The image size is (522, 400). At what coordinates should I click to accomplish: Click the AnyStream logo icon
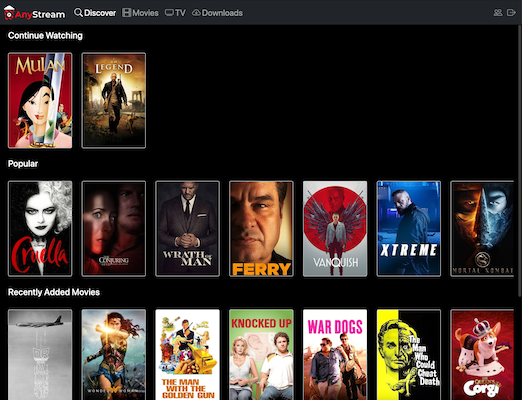(x=9, y=13)
